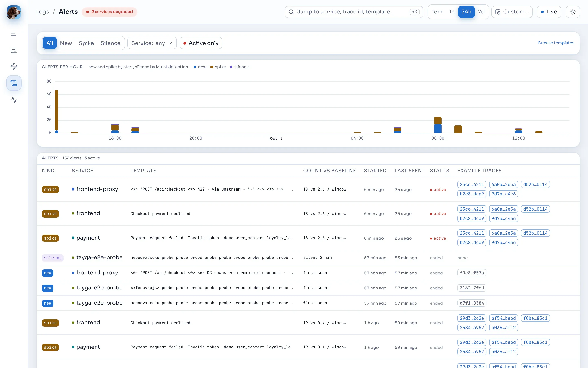Image resolution: width=588 pixels, height=368 pixels.
Task: Select the Spike alerts tab
Action: (86, 43)
